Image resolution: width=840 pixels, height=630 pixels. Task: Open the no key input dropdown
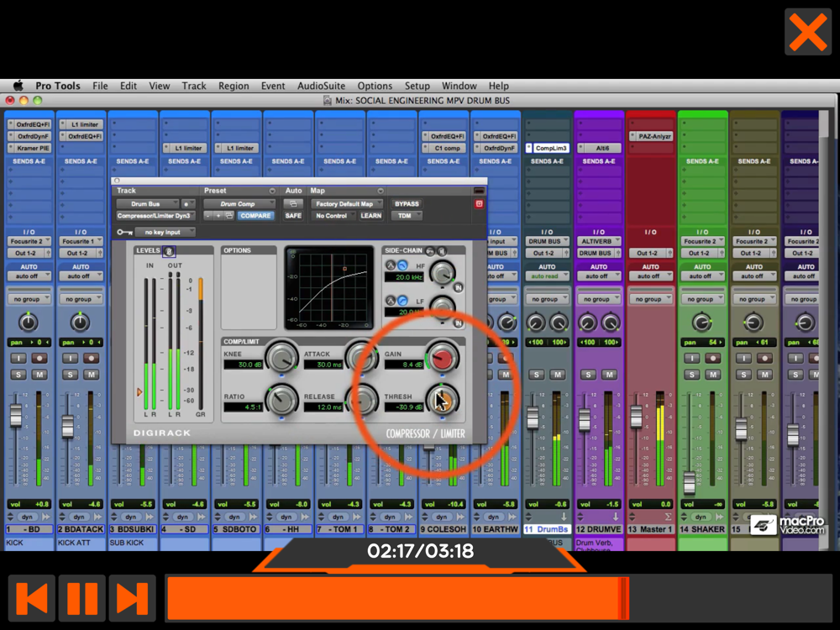pyautogui.click(x=165, y=232)
